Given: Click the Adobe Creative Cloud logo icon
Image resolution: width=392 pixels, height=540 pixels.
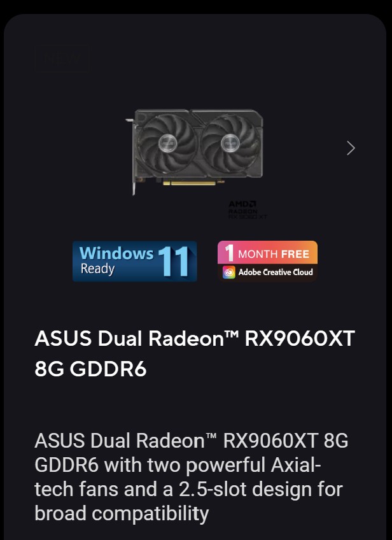Looking at the screenshot, I should pyautogui.click(x=228, y=272).
